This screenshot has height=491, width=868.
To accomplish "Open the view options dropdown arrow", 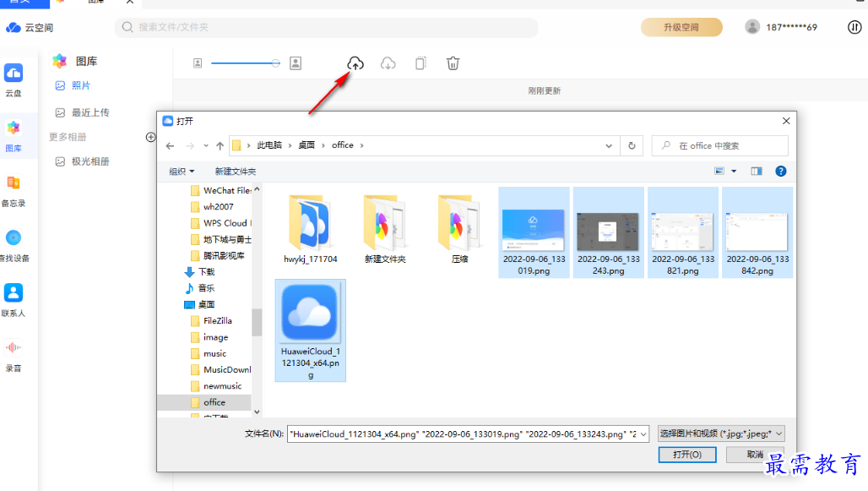I will click(x=734, y=172).
